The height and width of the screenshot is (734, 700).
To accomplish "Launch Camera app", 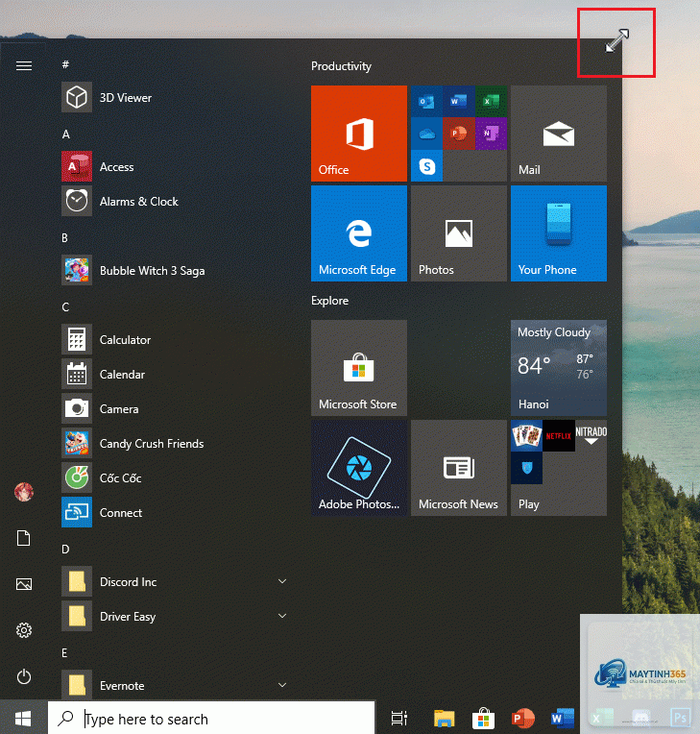I will [174, 408].
